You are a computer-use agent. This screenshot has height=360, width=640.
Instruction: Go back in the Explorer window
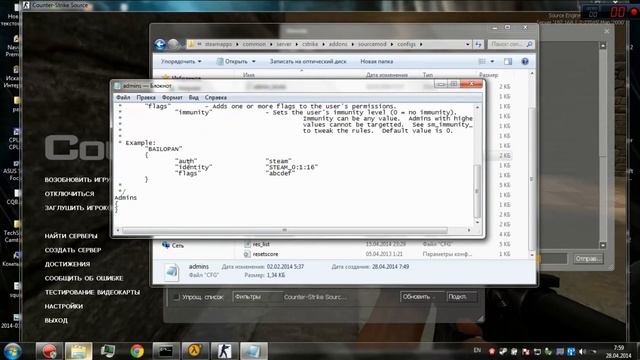point(160,44)
